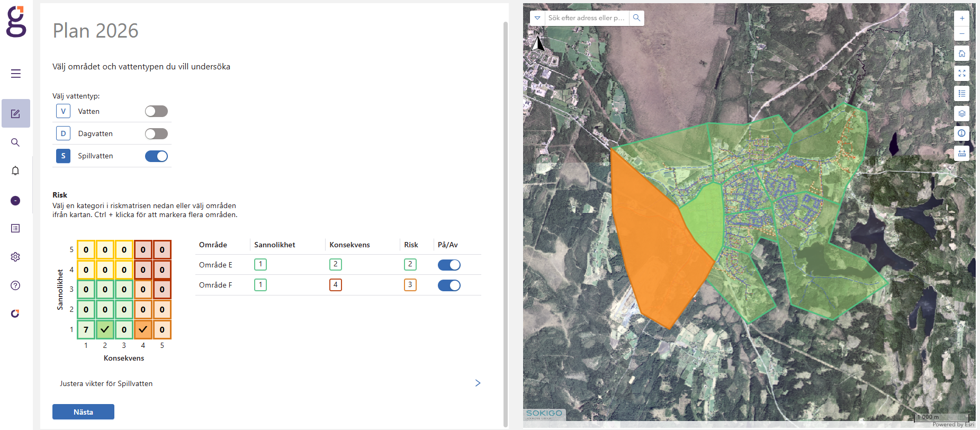Select the edit plan sidebar item
The height and width of the screenshot is (430, 980).
point(16,113)
